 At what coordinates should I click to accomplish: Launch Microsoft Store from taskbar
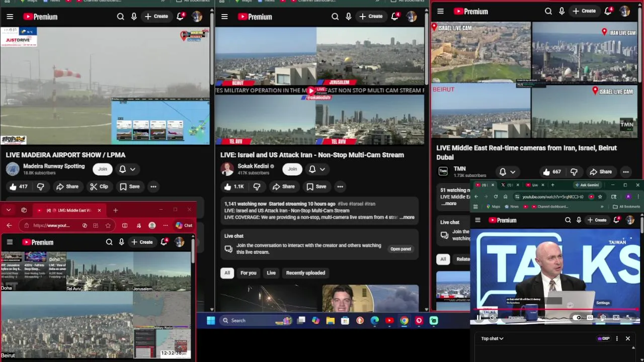tap(345, 320)
